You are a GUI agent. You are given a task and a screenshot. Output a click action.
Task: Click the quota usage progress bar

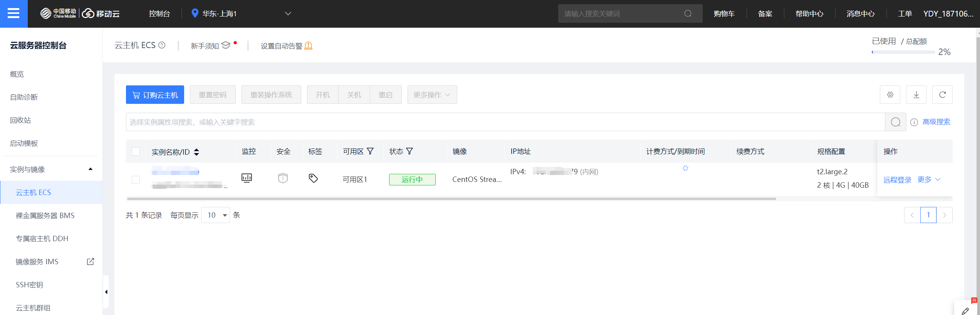pos(903,52)
